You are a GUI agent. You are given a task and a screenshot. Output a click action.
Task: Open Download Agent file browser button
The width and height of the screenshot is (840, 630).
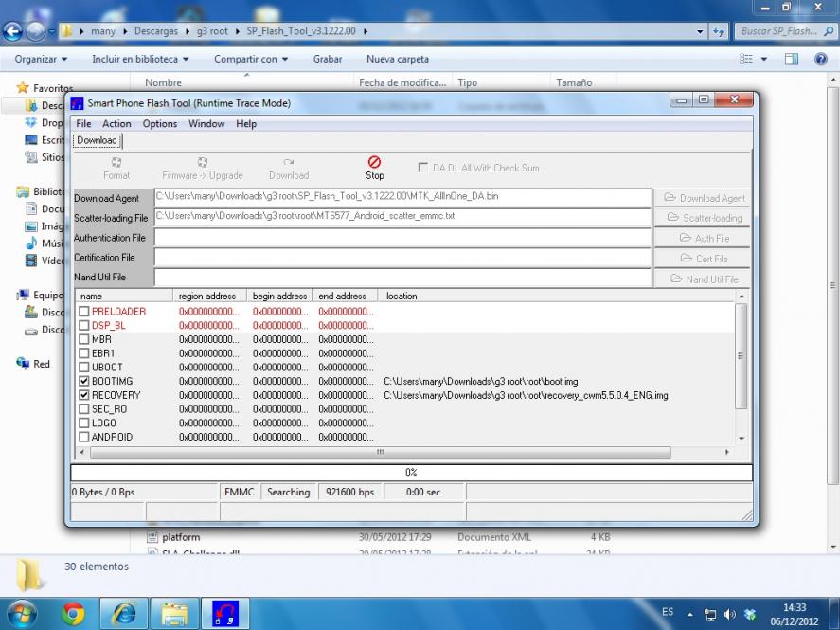(703, 198)
